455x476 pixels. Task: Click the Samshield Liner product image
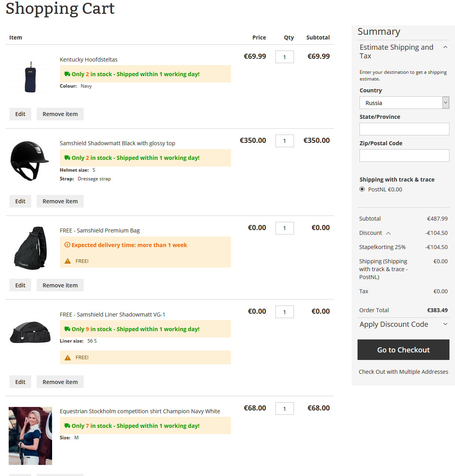tap(30, 332)
